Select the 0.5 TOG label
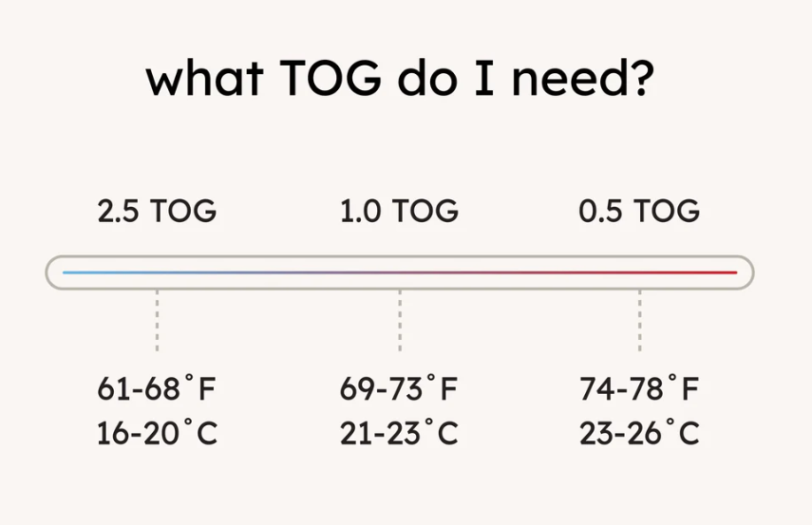The width and height of the screenshot is (812, 525). coord(639,211)
